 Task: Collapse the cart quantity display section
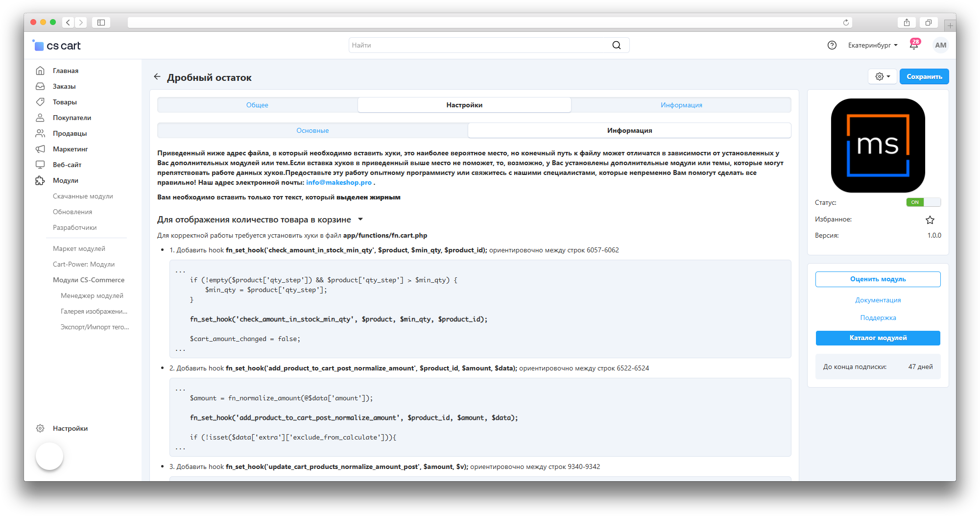[360, 220]
